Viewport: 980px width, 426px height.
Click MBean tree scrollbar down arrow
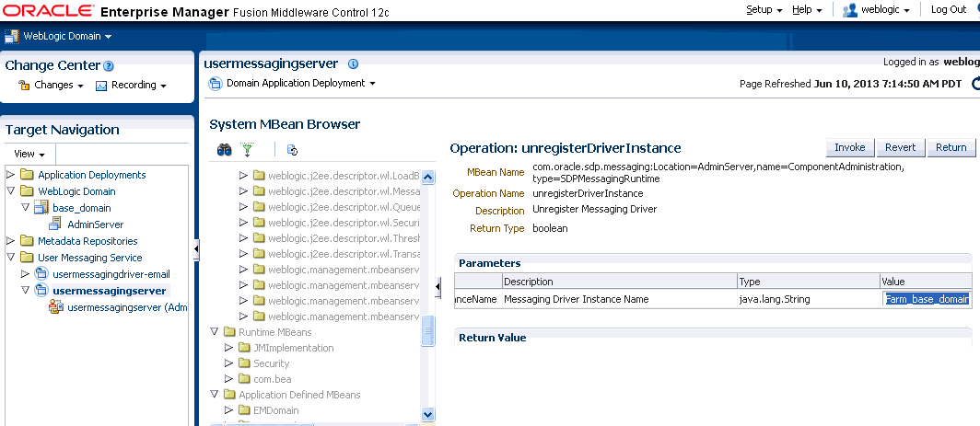point(428,413)
